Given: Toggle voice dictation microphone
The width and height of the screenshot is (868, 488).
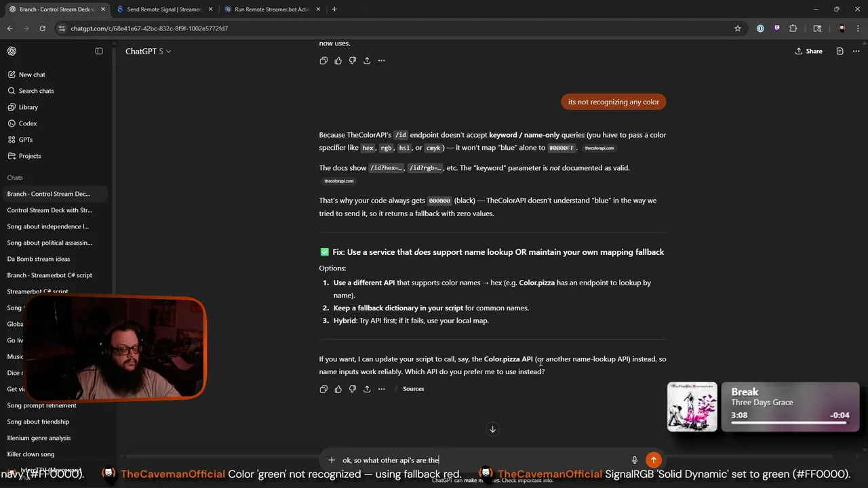Looking at the screenshot, I should coord(635,460).
